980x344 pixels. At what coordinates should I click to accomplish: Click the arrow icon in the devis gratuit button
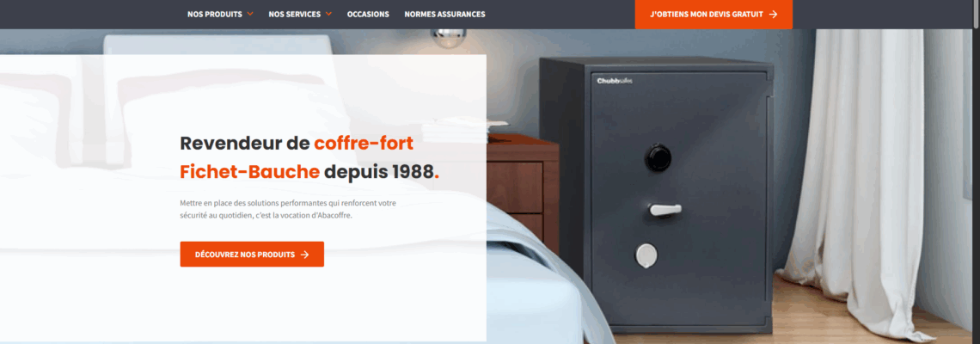(x=773, y=14)
